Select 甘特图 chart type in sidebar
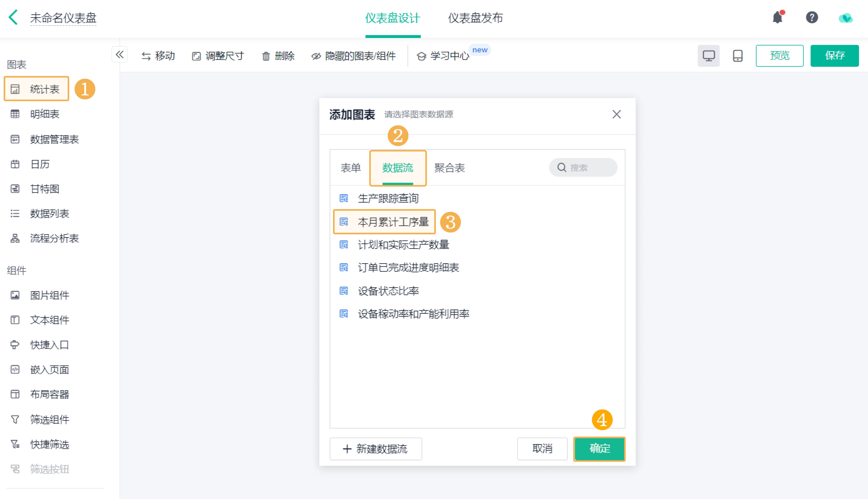This screenshot has height=499, width=868. [x=45, y=189]
